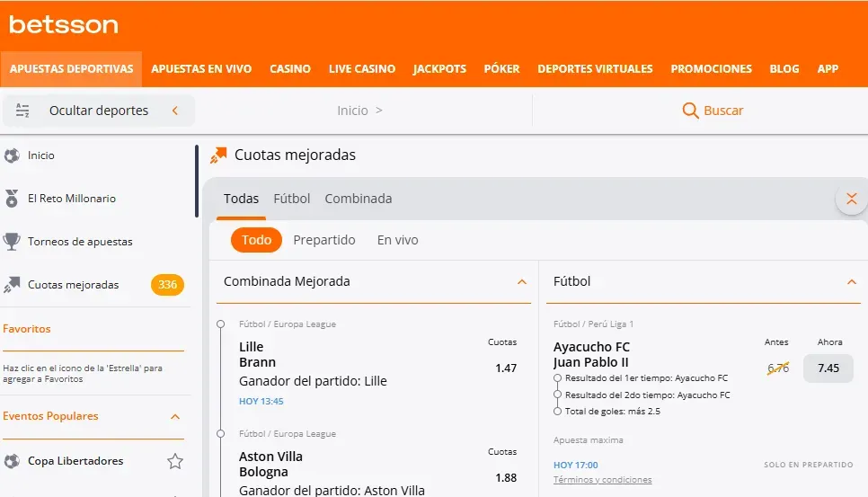This screenshot has height=497, width=868.
Task: Open the Póker menu item
Action: (x=502, y=69)
